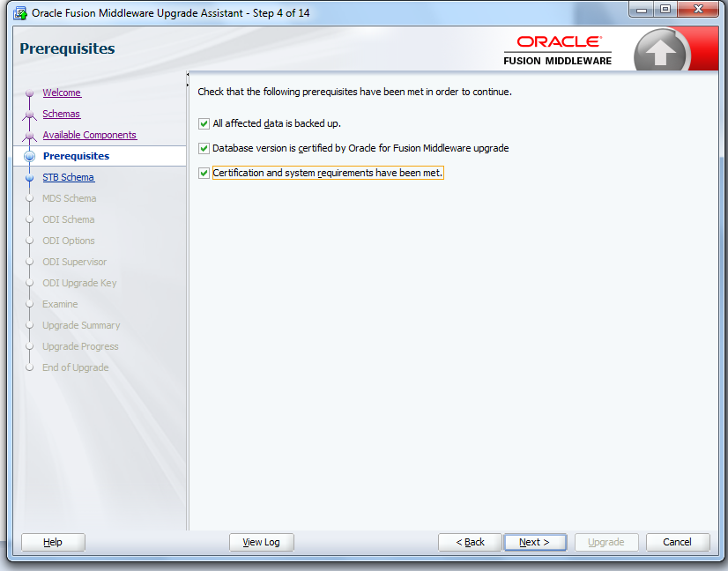Close the Upgrade Assistant window
The image size is (728, 571).
coord(698,10)
